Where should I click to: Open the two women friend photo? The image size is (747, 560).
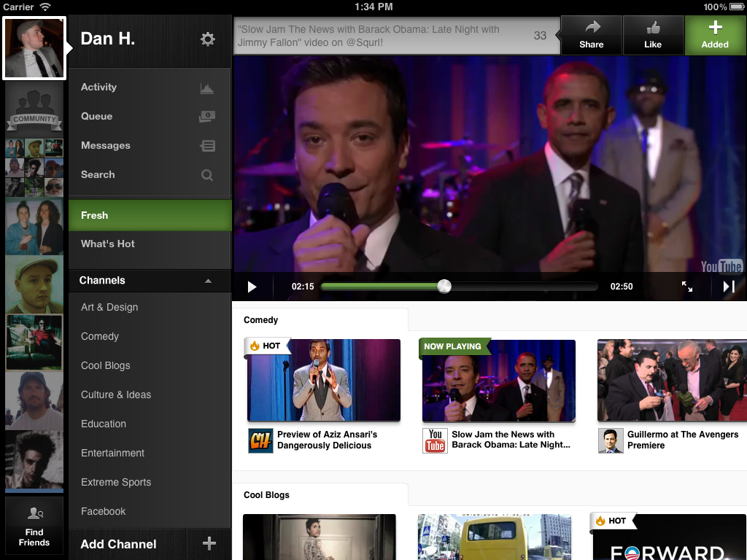click(34, 227)
